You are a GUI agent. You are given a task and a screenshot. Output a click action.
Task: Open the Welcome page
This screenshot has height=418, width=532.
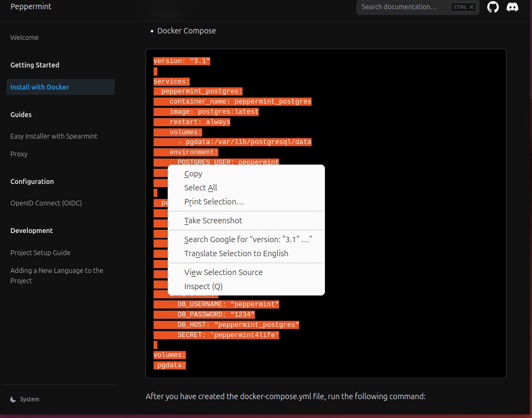(24, 38)
